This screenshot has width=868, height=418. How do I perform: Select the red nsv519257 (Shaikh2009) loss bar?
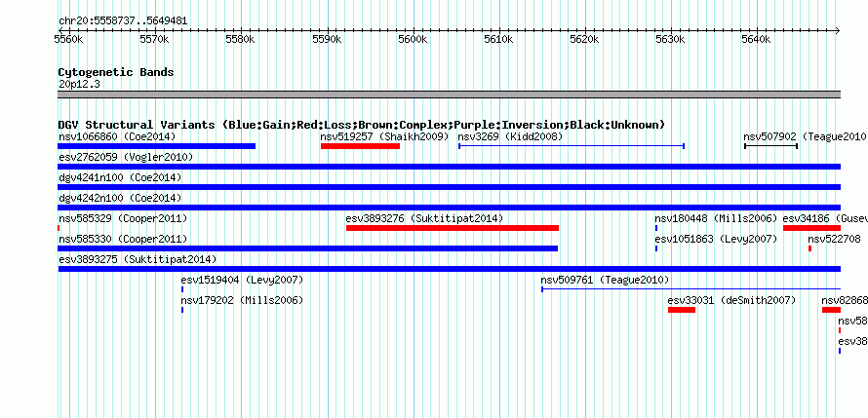point(361,146)
